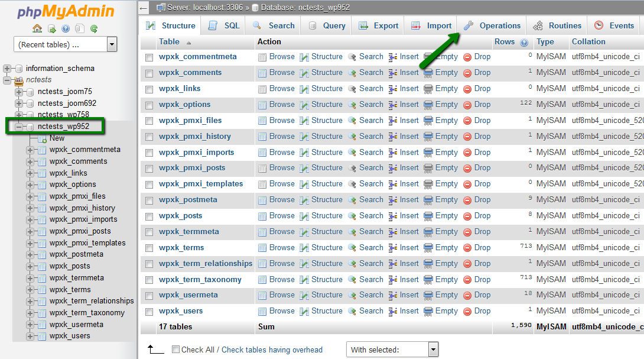Click Empty icon for wpxk_posts row

pyautogui.click(x=428, y=216)
